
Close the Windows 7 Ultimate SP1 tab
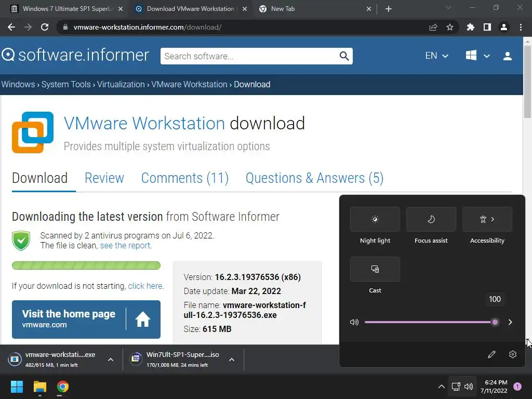click(x=121, y=9)
